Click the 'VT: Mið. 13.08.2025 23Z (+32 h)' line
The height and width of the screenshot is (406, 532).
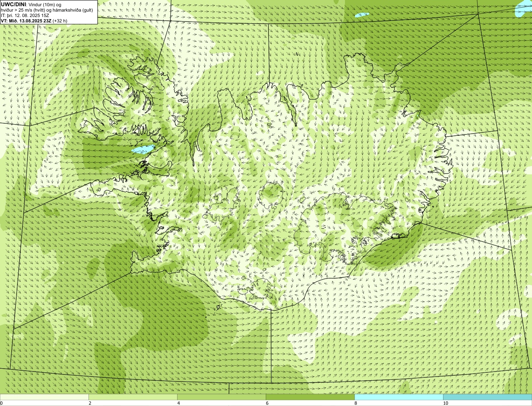(x=34, y=21)
